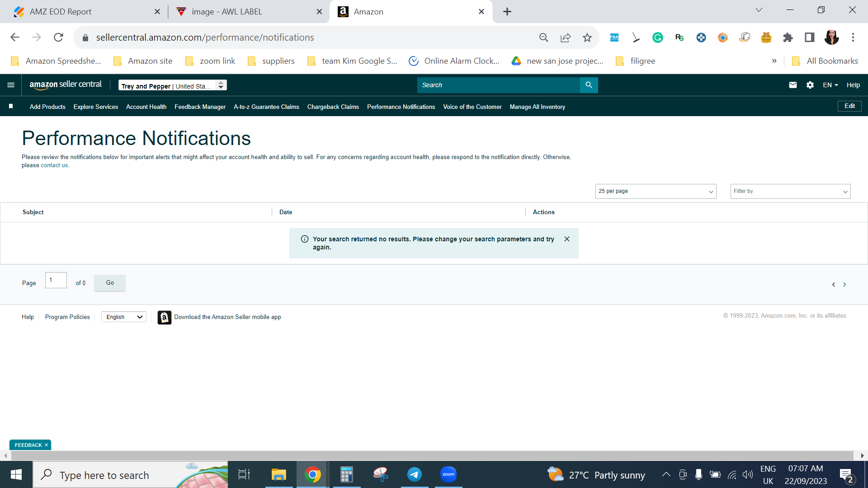Open suppliers bookmark folder
This screenshot has height=488, width=868.
(x=271, y=61)
